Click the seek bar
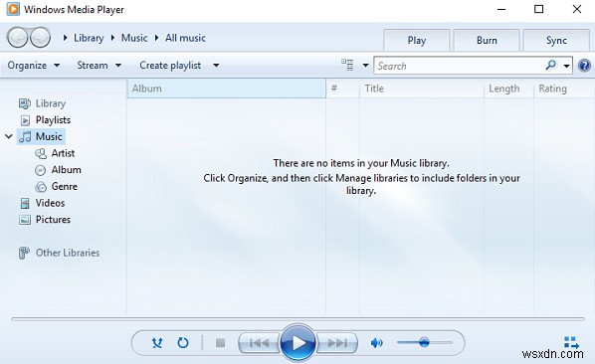The width and height of the screenshot is (595, 364). 297,319
